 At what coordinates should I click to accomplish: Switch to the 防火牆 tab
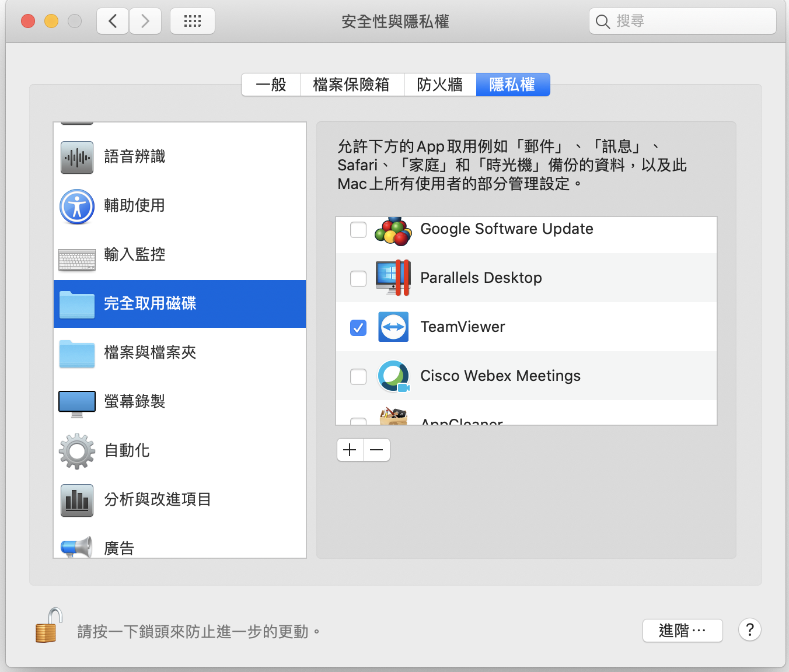pos(440,85)
